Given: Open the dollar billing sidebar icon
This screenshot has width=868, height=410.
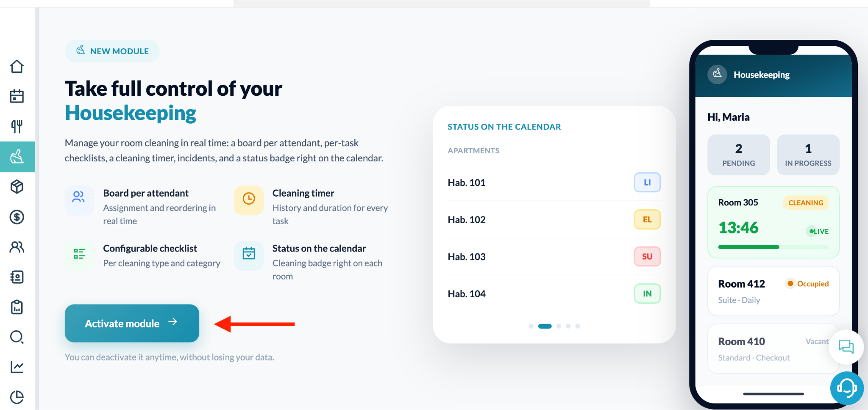Looking at the screenshot, I should pyautogui.click(x=17, y=217).
